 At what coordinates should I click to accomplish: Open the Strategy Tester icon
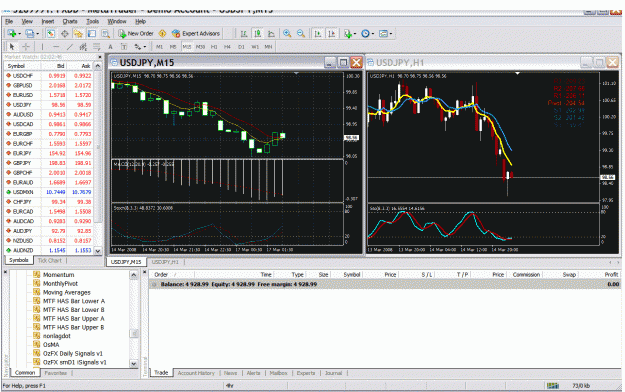pyautogui.click(x=105, y=33)
